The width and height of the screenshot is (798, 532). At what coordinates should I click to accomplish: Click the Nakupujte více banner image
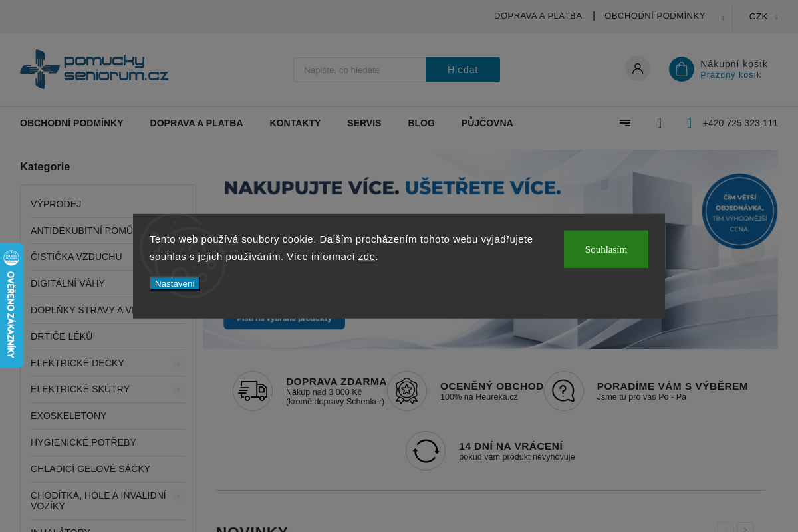490,249
